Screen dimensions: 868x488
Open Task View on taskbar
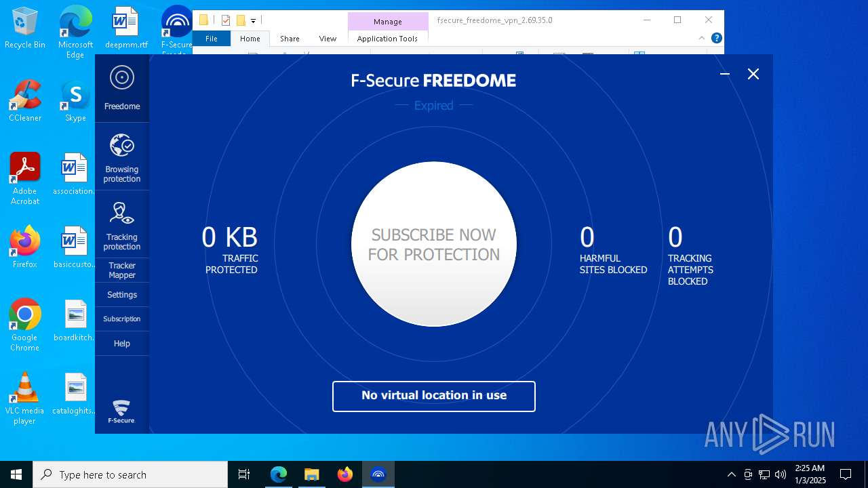coord(244,474)
